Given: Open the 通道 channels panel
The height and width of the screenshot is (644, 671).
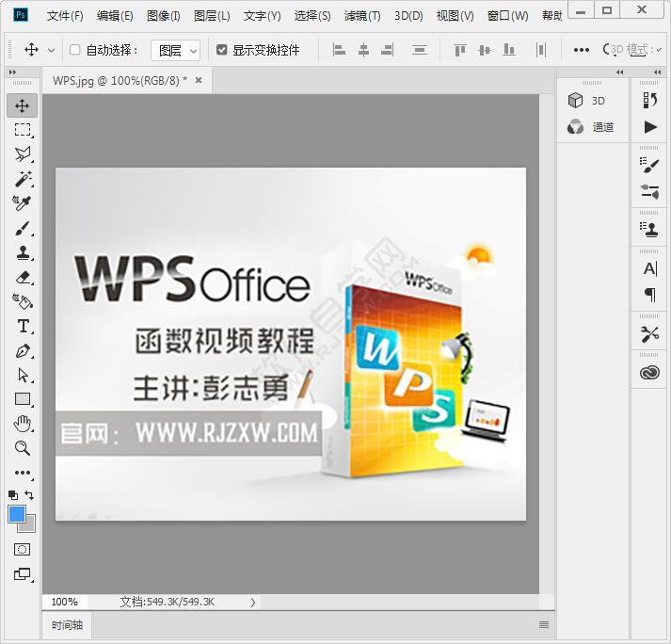Looking at the screenshot, I should (593, 127).
